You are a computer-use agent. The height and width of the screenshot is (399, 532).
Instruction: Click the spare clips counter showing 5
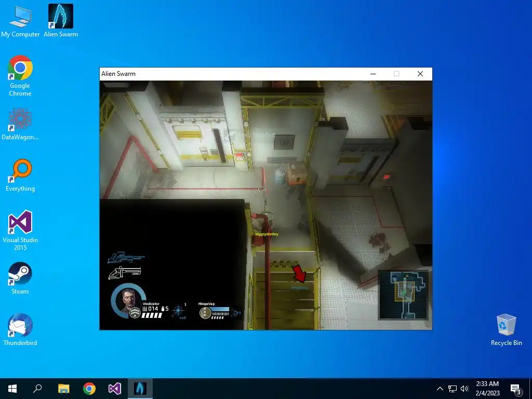coord(165,309)
